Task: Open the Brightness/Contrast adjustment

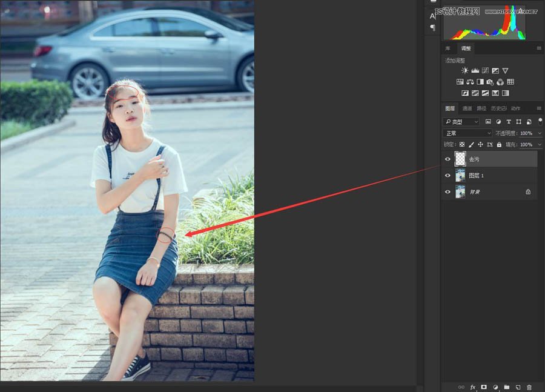Action: (x=465, y=70)
